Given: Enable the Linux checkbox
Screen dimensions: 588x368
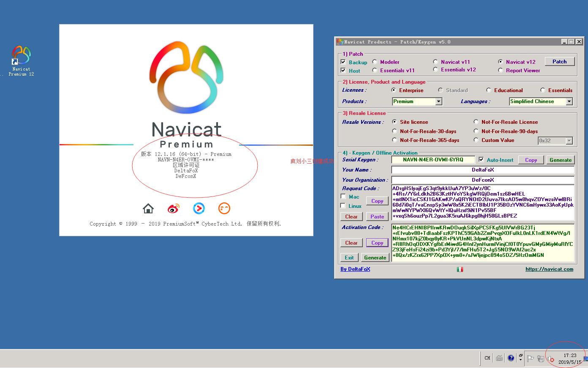Looking at the screenshot, I should [343, 206].
